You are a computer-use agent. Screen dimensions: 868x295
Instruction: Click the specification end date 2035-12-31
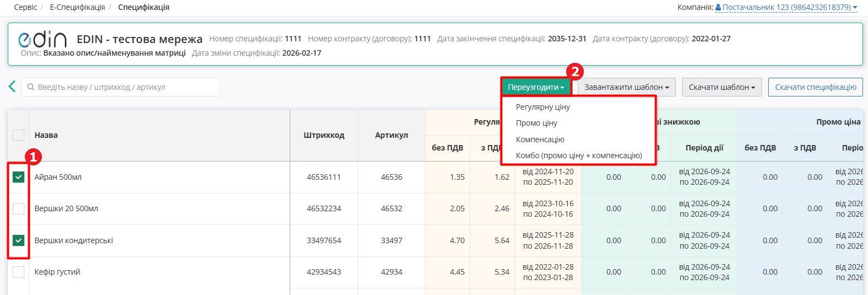tap(567, 39)
